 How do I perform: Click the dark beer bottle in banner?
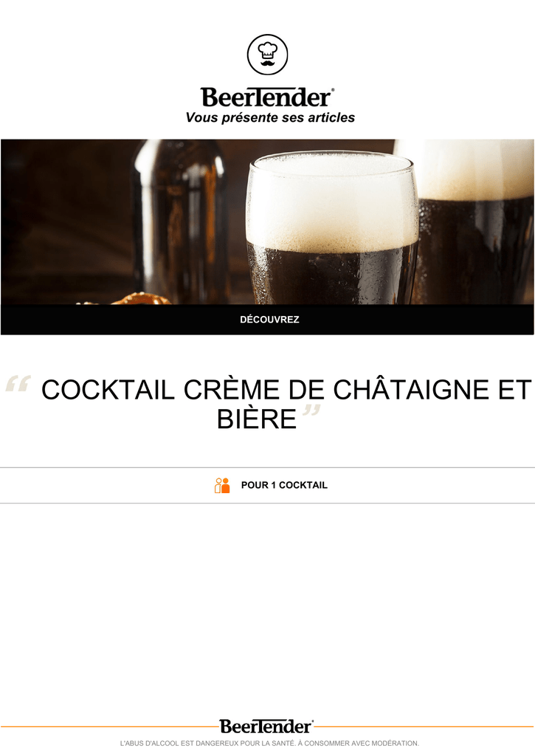(x=181, y=221)
